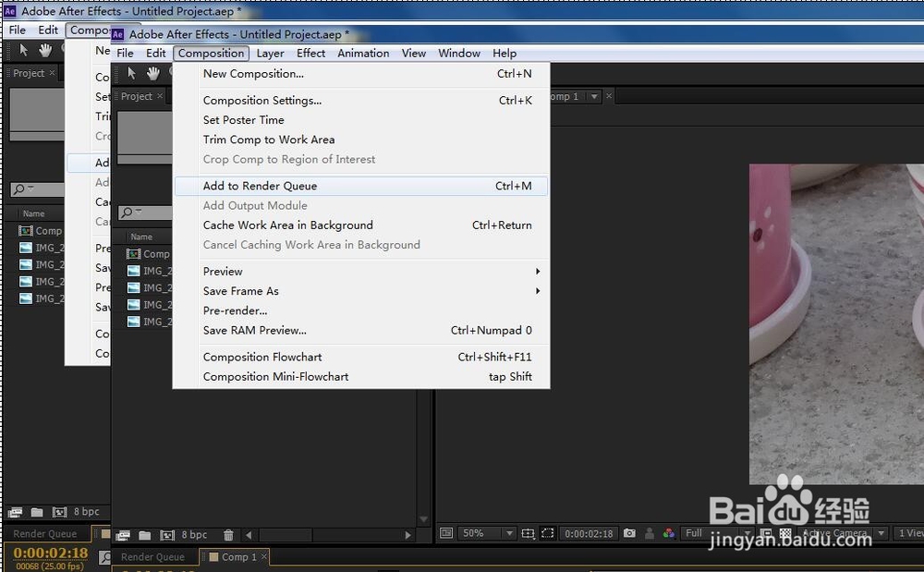Open Help menu
The width and height of the screenshot is (924, 572).
point(505,53)
